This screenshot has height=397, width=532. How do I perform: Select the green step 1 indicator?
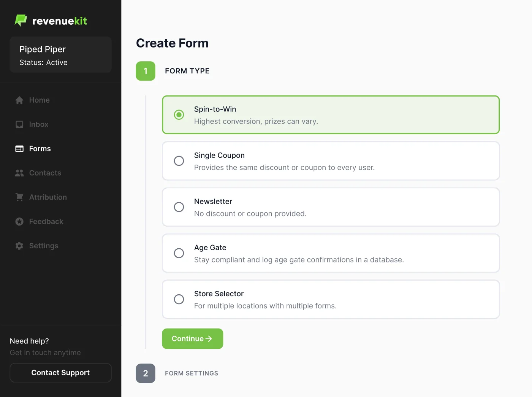146,71
